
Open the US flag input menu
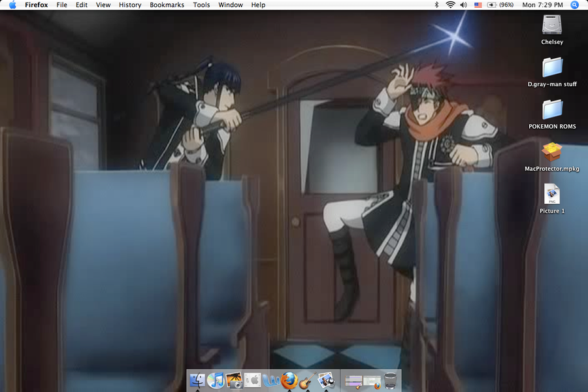(x=478, y=5)
